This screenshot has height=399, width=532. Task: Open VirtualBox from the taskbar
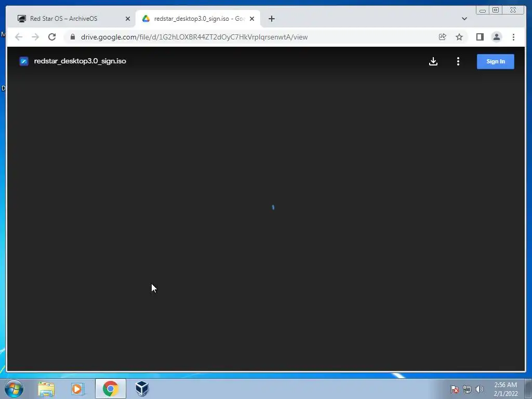click(142, 389)
